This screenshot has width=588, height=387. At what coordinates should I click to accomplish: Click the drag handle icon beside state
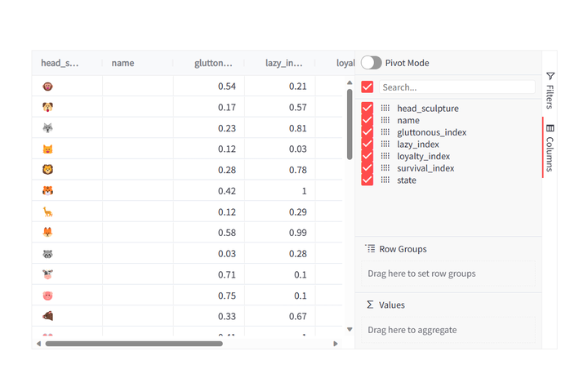pyautogui.click(x=385, y=180)
